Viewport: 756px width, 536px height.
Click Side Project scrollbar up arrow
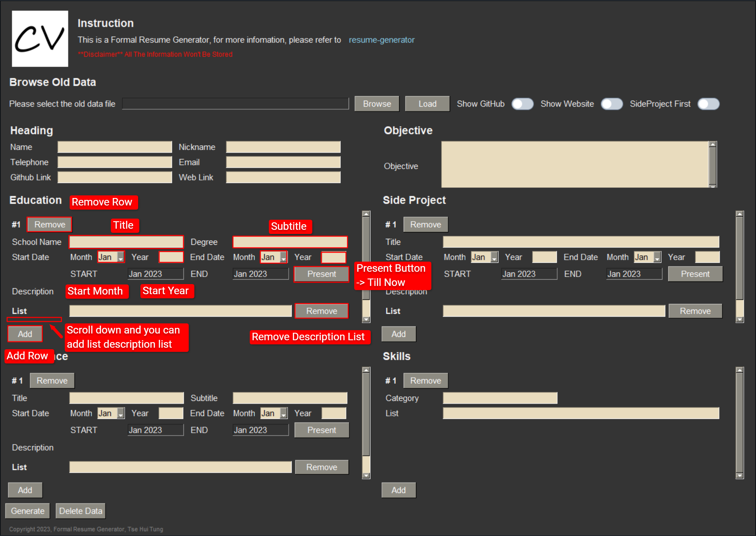click(x=739, y=214)
